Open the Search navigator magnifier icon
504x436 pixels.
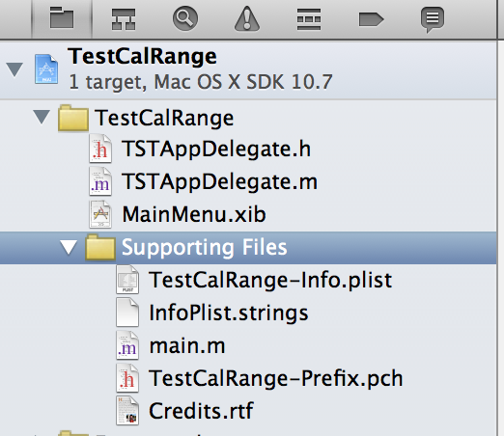click(x=185, y=18)
